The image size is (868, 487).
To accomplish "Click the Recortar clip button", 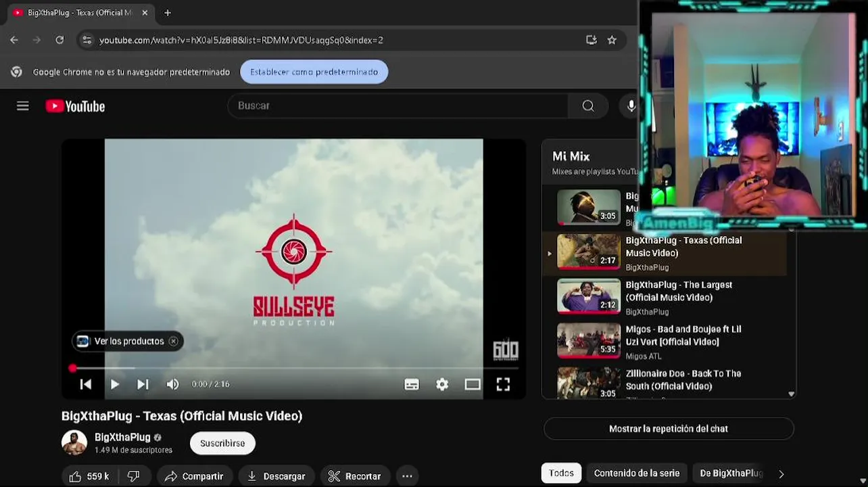I will click(x=355, y=476).
